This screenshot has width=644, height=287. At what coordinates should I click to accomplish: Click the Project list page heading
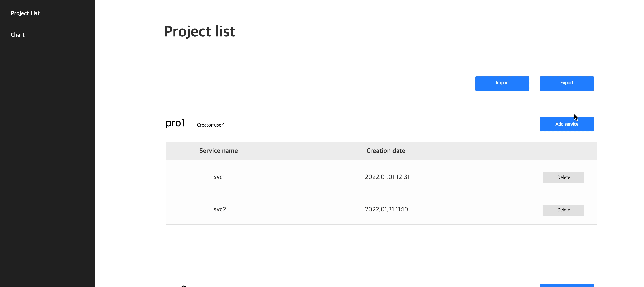pyautogui.click(x=199, y=31)
